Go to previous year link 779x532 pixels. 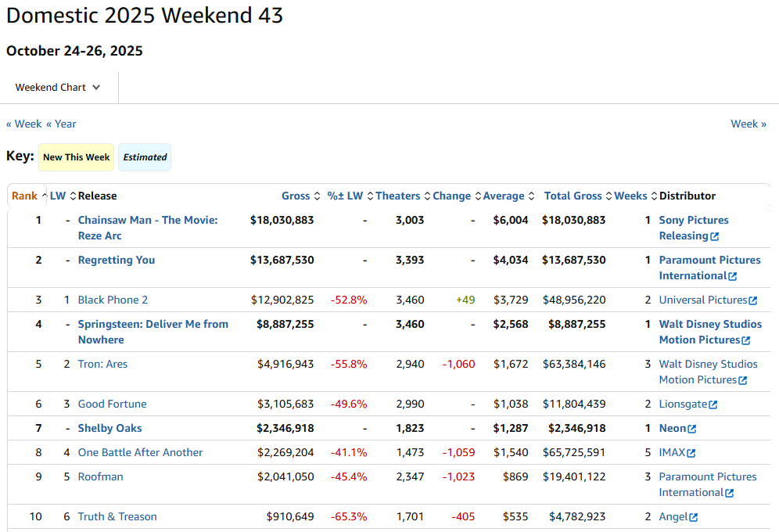61,124
